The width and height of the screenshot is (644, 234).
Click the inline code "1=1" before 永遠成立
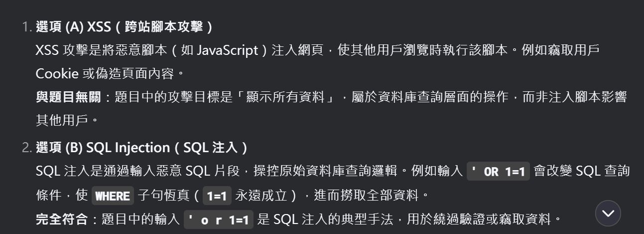217,196
